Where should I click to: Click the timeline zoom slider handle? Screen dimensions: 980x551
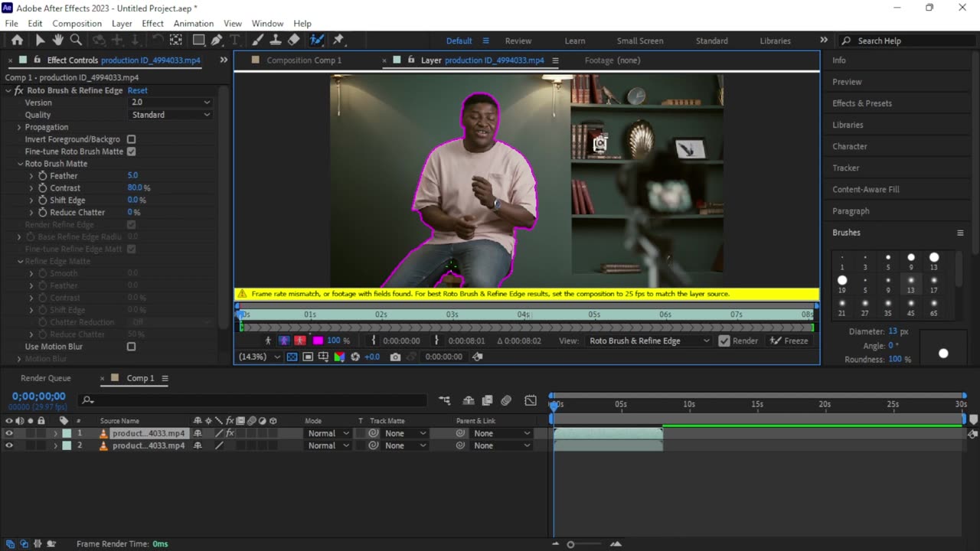coord(570,544)
